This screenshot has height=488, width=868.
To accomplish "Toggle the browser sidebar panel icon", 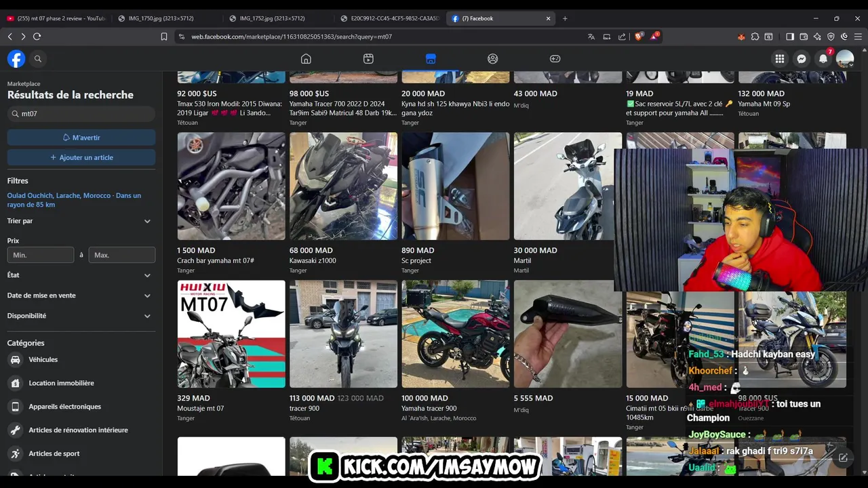I will tap(790, 37).
